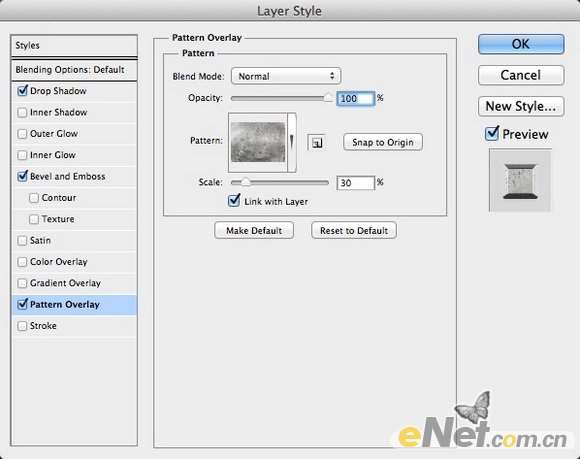The width and height of the screenshot is (580, 459).
Task: Confirm with the OK button
Action: 521,44
